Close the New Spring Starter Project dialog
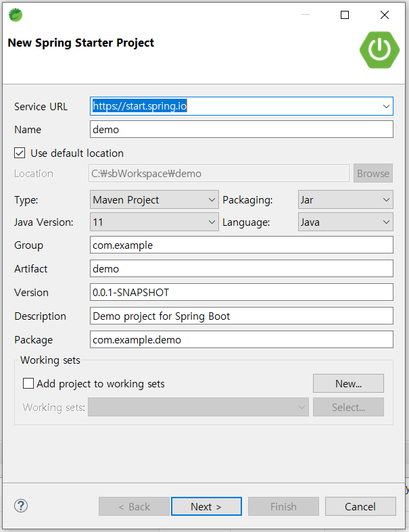The image size is (409, 532). [385, 15]
